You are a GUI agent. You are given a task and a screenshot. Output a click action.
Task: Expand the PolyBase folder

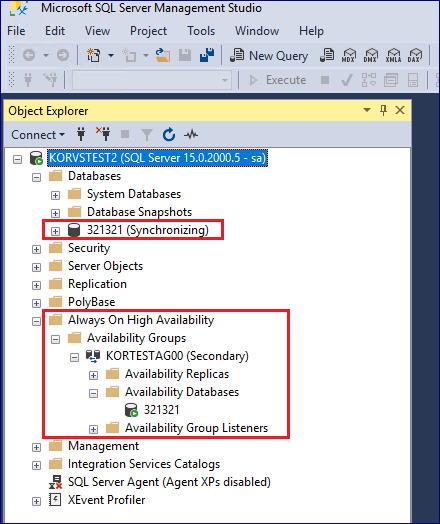[x=36, y=303]
